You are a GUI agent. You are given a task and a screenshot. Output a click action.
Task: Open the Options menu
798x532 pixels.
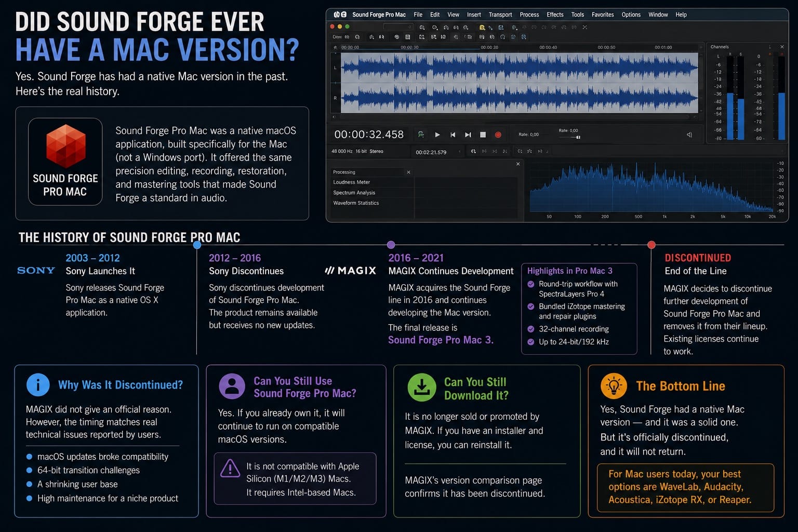click(x=631, y=15)
